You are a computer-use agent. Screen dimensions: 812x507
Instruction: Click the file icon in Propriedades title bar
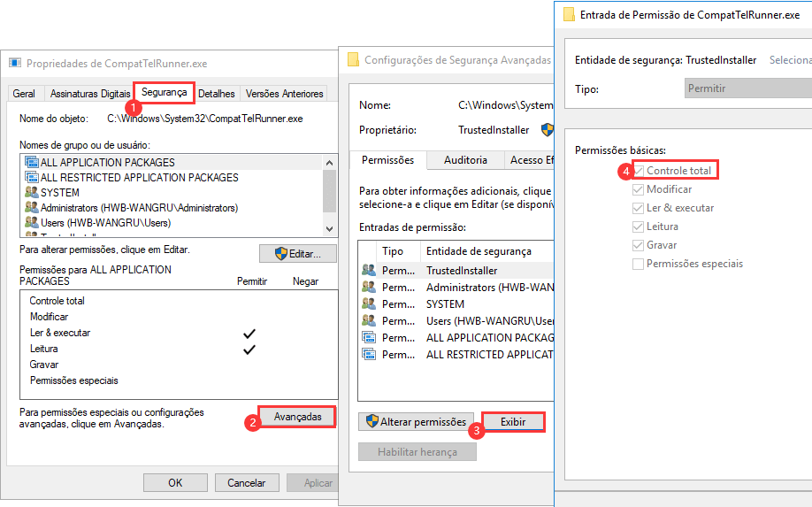coord(15,64)
